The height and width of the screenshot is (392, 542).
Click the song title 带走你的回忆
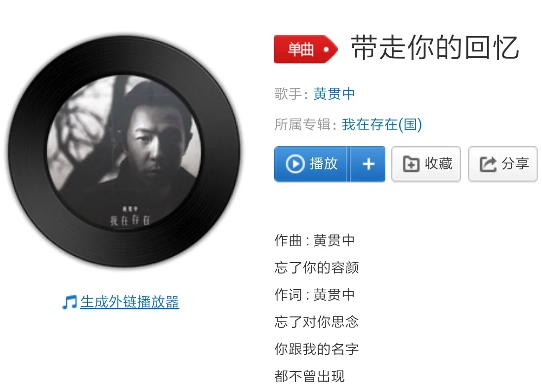(435, 48)
